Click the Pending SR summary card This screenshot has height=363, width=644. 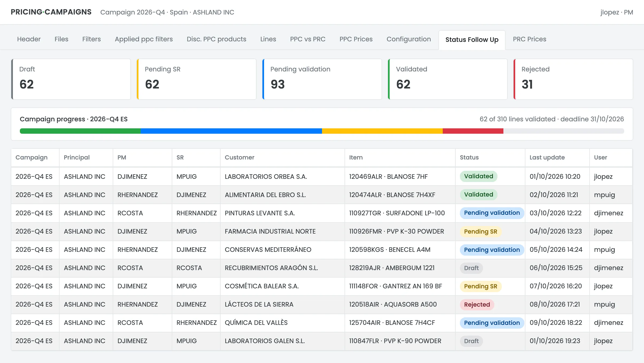click(196, 79)
